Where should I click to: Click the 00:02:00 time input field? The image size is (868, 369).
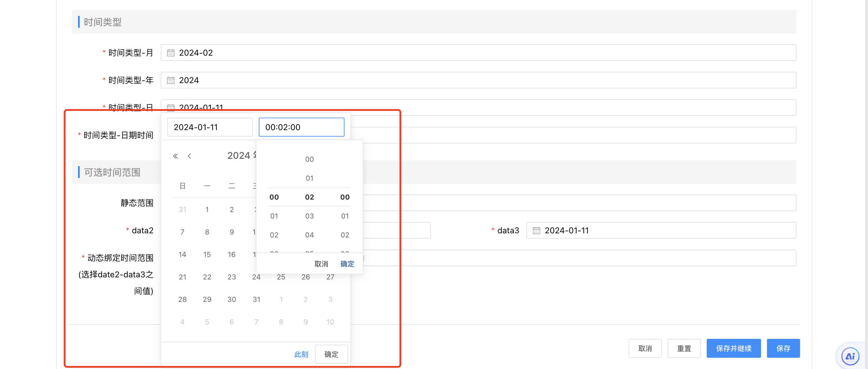pos(301,127)
